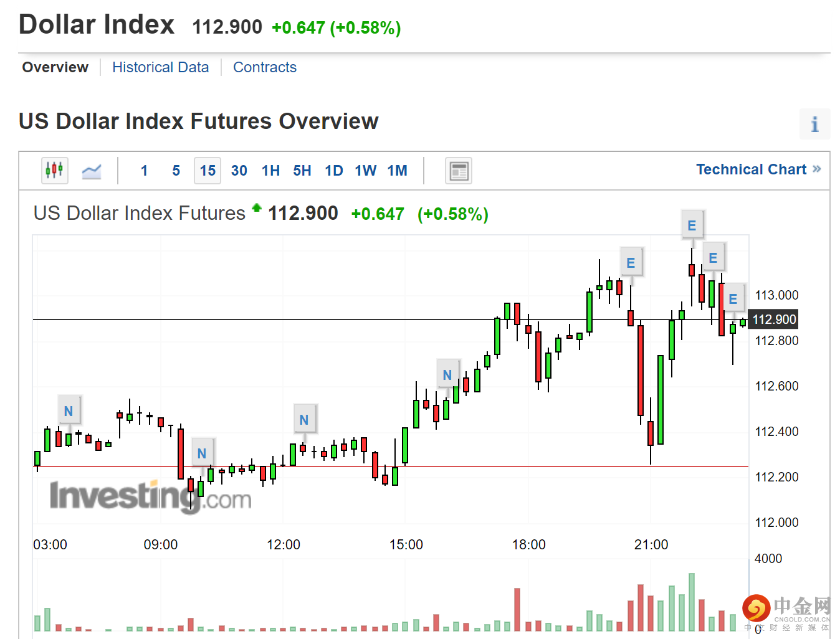This screenshot has height=639, width=840.
Task: Select the 1 minute interval
Action: (144, 171)
